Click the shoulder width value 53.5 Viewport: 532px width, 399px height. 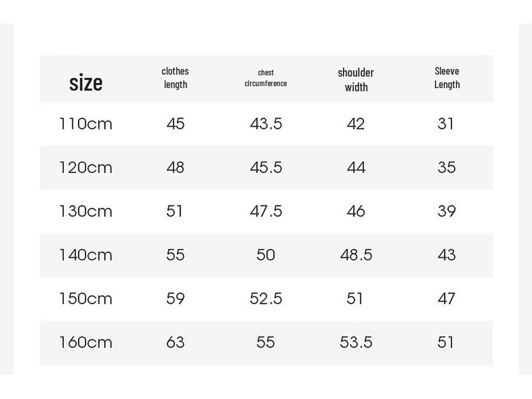[x=356, y=343]
